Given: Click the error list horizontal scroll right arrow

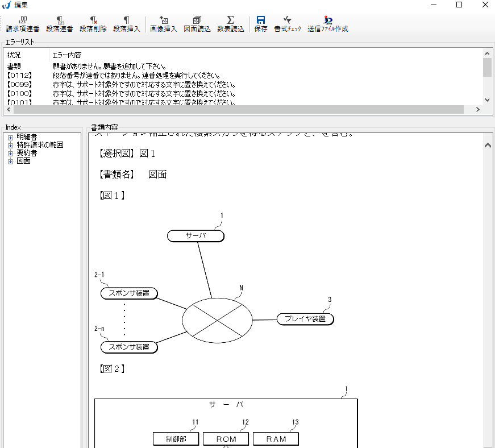Looking at the screenshot, I should [478, 109].
